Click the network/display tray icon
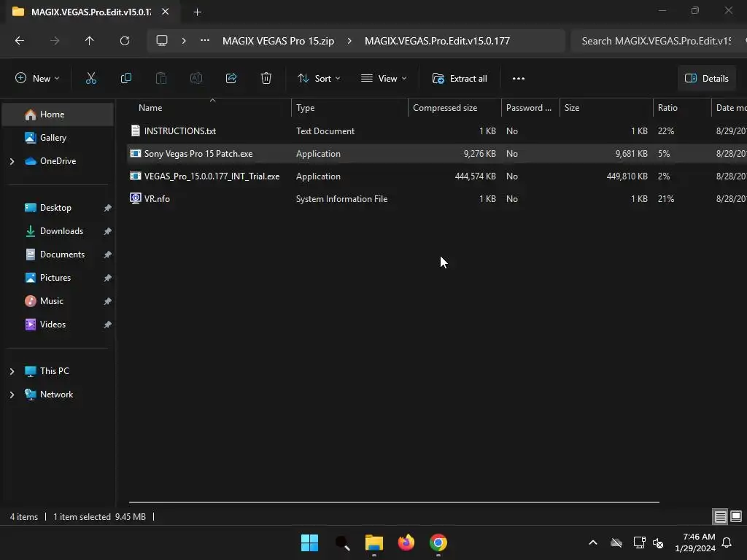Image resolution: width=747 pixels, height=560 pixels. tap(639, 542)
